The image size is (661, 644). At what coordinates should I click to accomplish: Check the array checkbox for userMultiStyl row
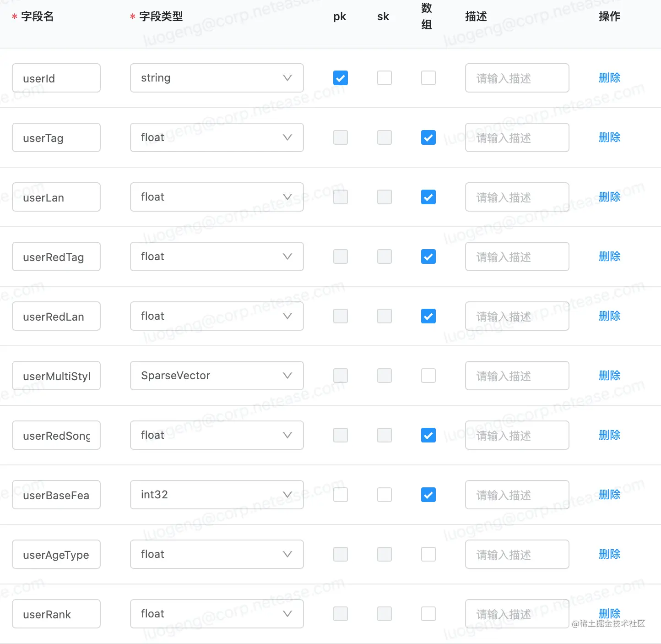click(428, 376)
